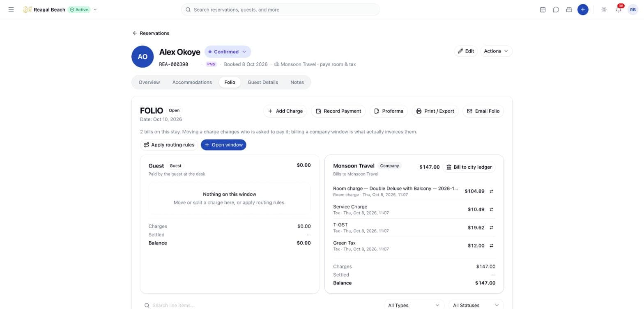Open the chat messages icon
The height and width of the screenshot is (309, 644).
click(556, 9)
